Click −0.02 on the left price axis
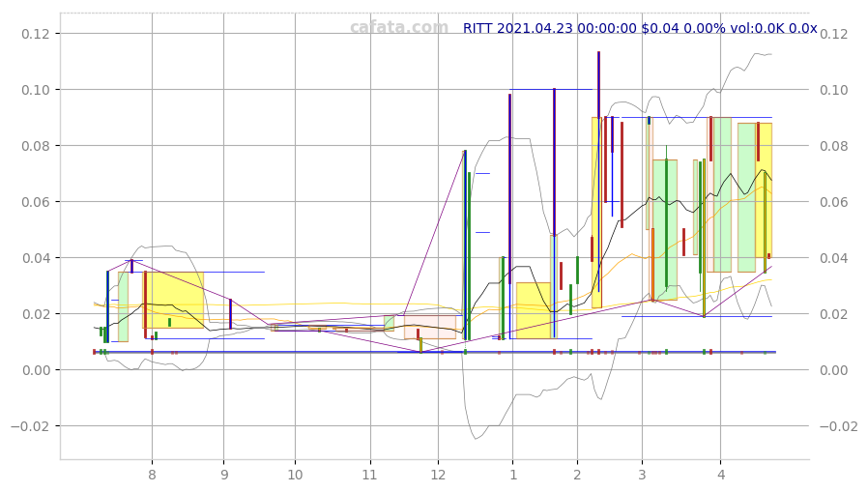Viewport: 868px width, 492px height. click(x=30, y=426)
